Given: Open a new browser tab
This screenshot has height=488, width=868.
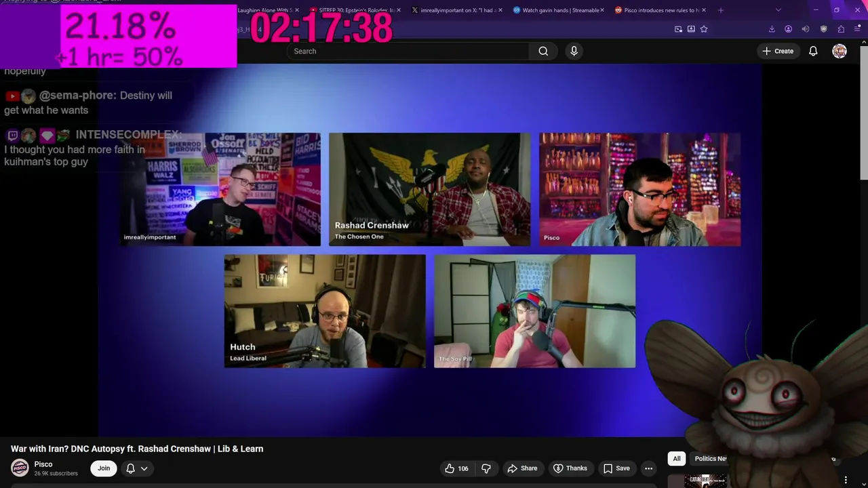Looking at the screenshot, I should pos(721,10).
